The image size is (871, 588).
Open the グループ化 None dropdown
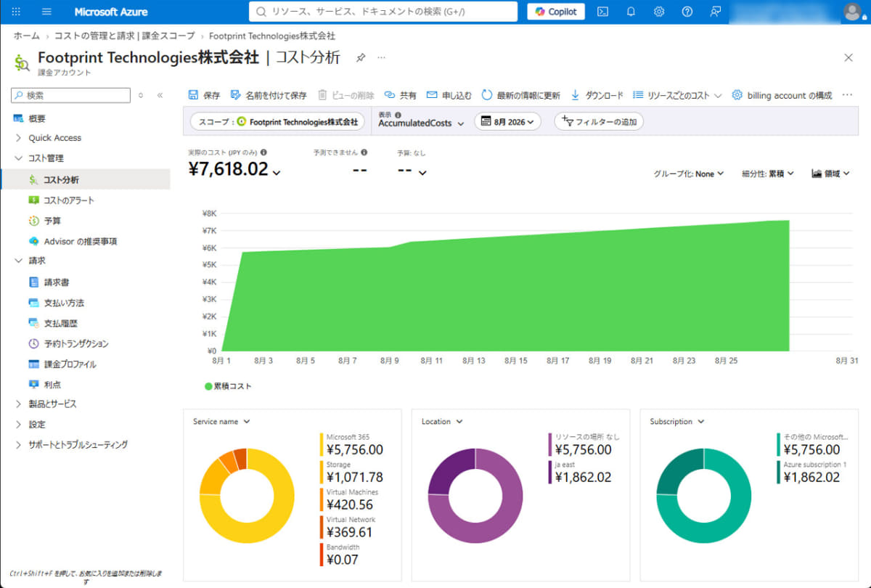(689, 173)
